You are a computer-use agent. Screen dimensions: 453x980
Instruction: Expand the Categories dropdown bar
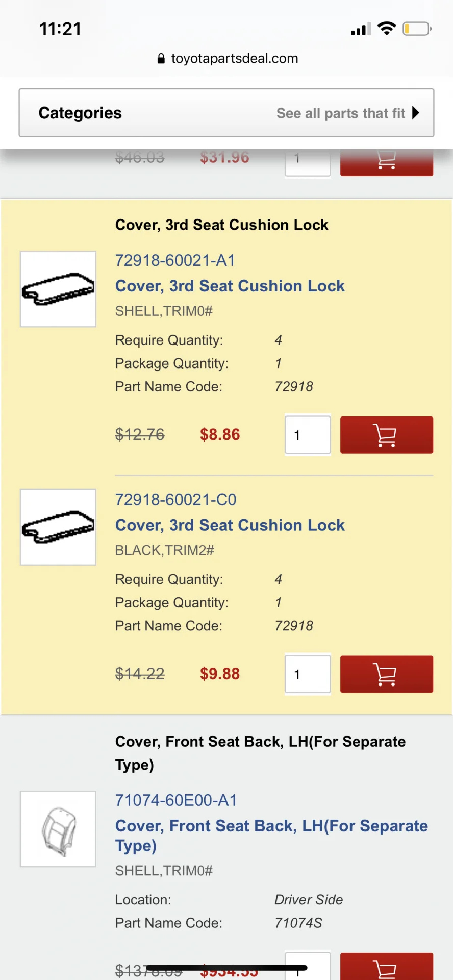(80, 113)
